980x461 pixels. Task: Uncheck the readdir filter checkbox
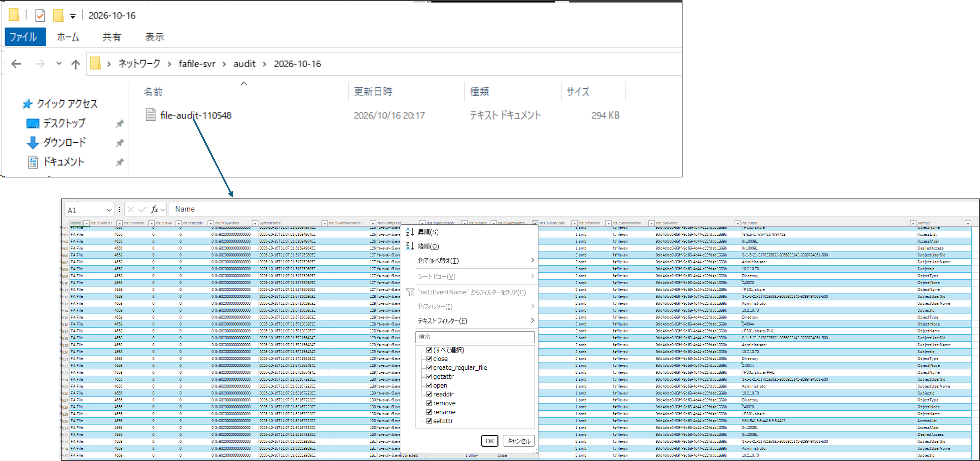[429, 394]
